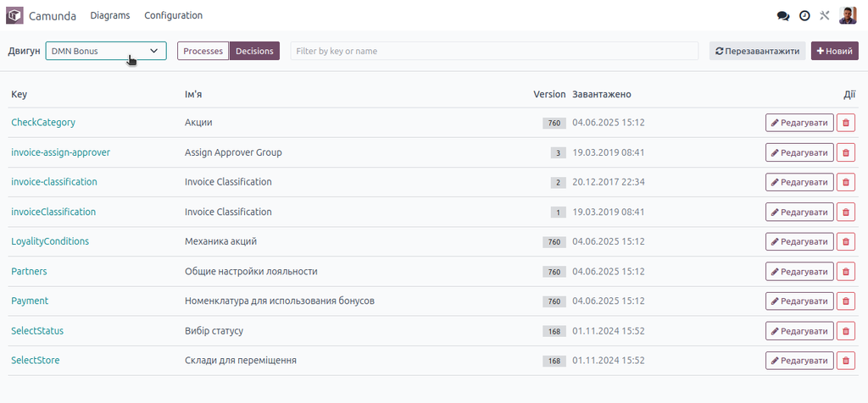Open the invoiceClassification key link

53,212
